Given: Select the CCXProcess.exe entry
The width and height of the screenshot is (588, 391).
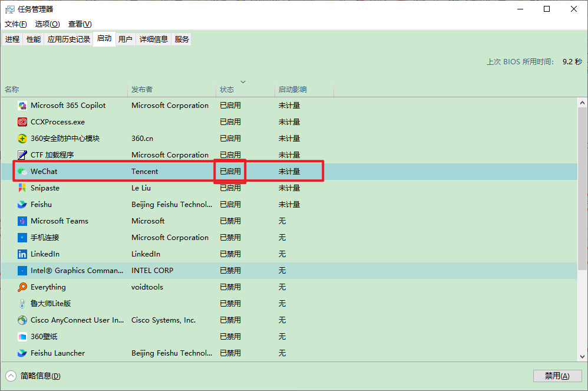Looking at the screenshot, I should (58, 122).
